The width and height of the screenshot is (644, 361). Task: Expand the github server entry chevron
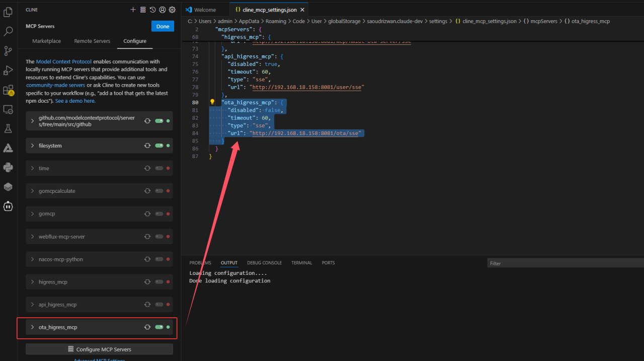pos(33,121)
